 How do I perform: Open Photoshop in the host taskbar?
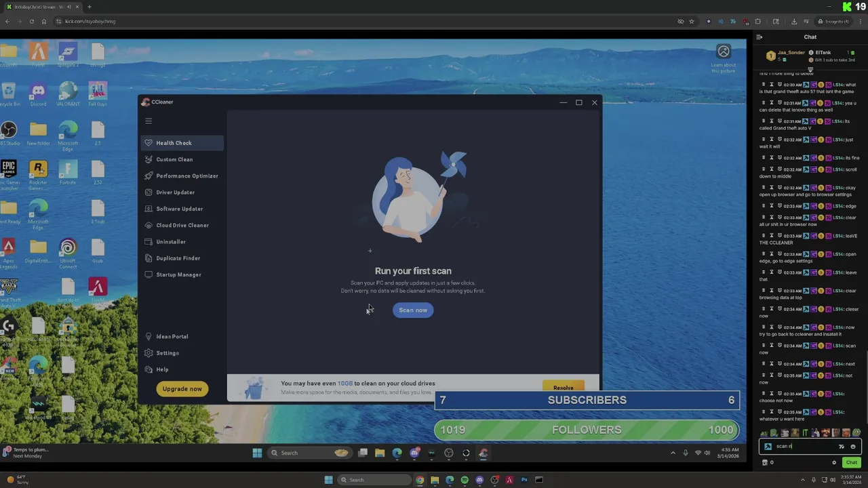click(524, 480)
